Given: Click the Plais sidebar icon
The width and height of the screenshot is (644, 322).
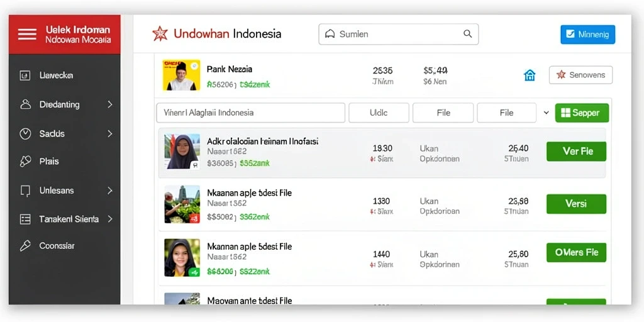Looking at the screenshot, I should click(25, 162).
